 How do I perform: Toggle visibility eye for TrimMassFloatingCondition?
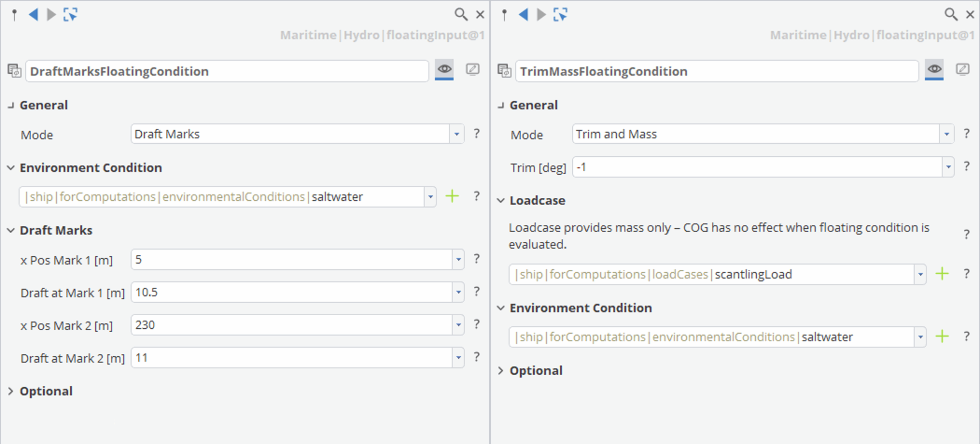[x=934, y=69]
